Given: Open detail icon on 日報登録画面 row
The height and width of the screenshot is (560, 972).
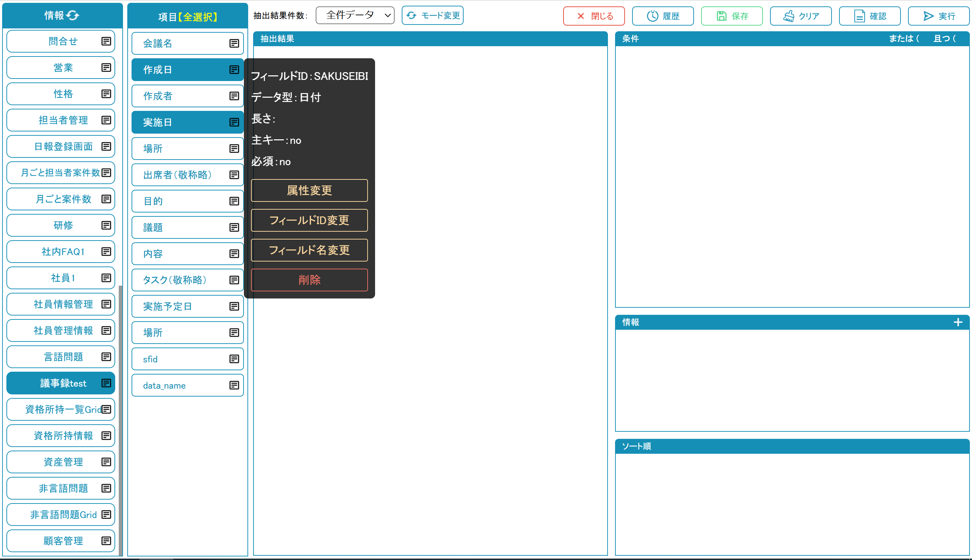Looking at the screenshot, I should tap(106, 146).
